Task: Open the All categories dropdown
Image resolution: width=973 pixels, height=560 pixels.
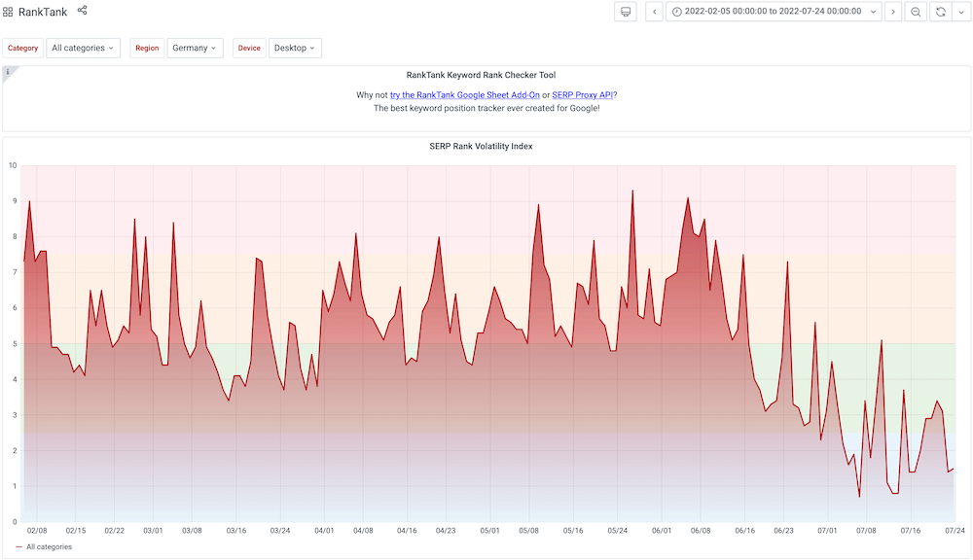Action: click(83, 47)
